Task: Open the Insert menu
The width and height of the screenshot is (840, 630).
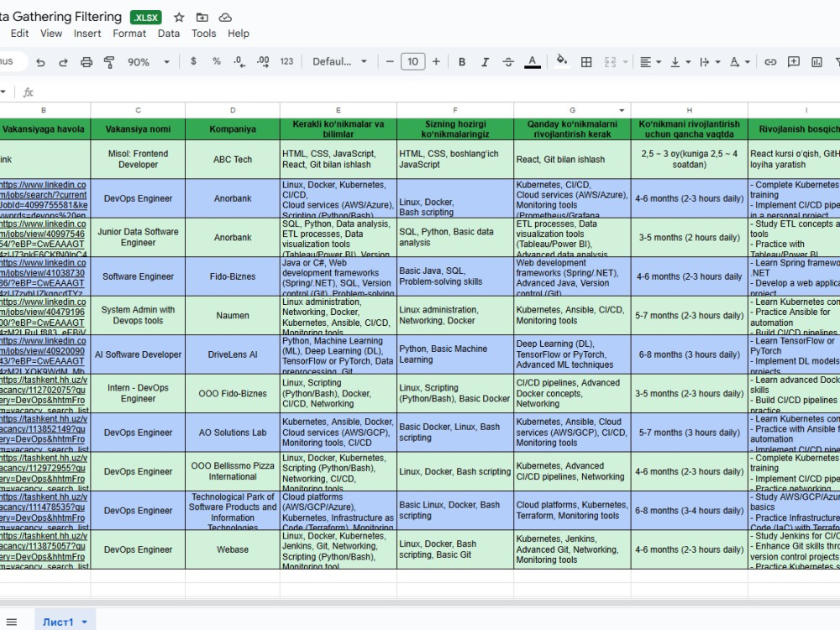Action: (87, 34)
